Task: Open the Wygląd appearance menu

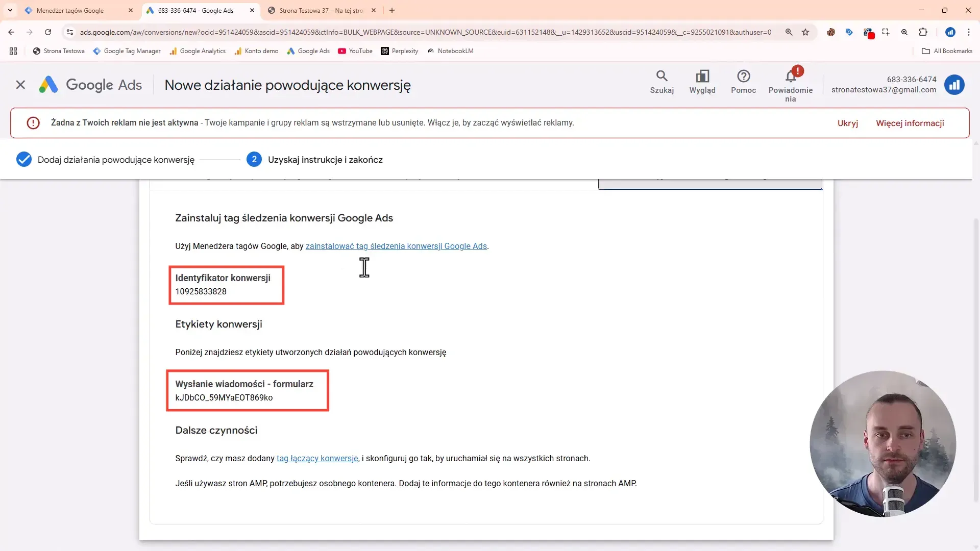Action: point(702,82)
